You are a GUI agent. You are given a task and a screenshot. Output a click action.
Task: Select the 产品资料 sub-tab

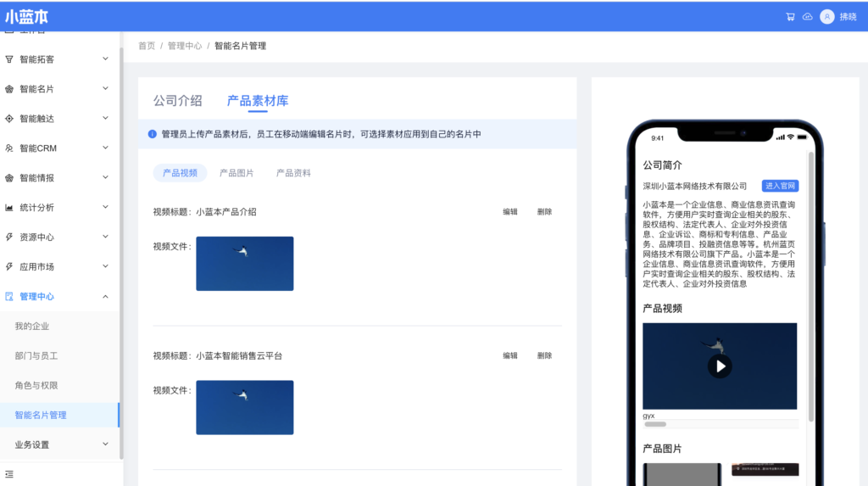click(x=293, y=173)
